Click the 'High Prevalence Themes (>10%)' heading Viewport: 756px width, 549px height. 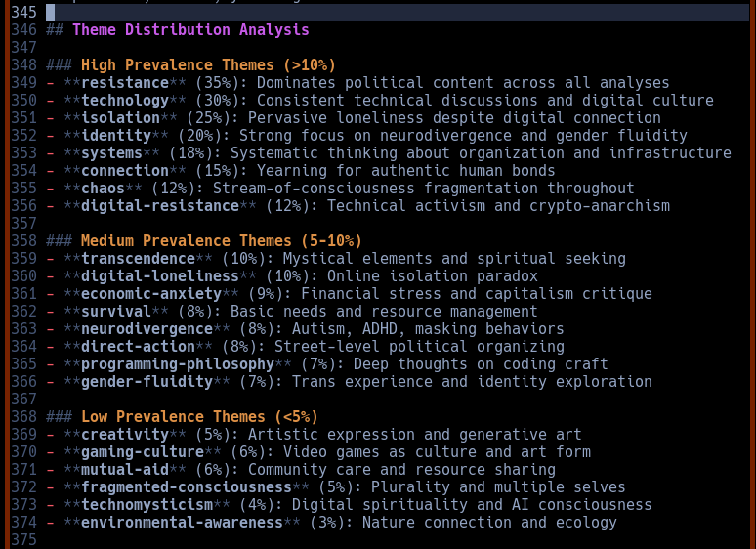tap(207, 65)
